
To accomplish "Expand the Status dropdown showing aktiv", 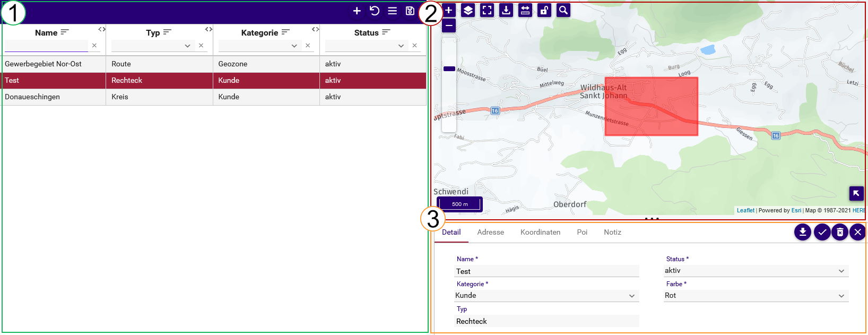I will pyautogui.click(x=841, y=271).
